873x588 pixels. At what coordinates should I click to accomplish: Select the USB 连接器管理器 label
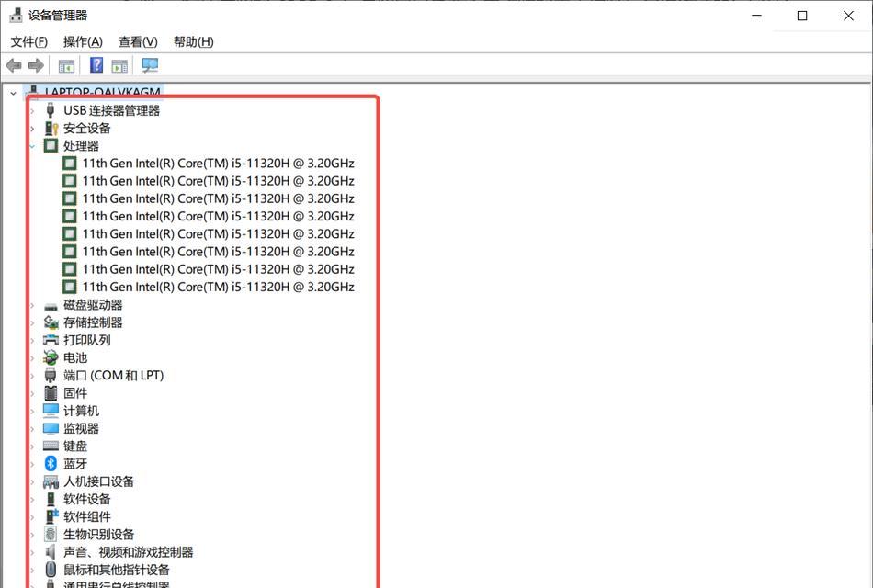(111, 110)
